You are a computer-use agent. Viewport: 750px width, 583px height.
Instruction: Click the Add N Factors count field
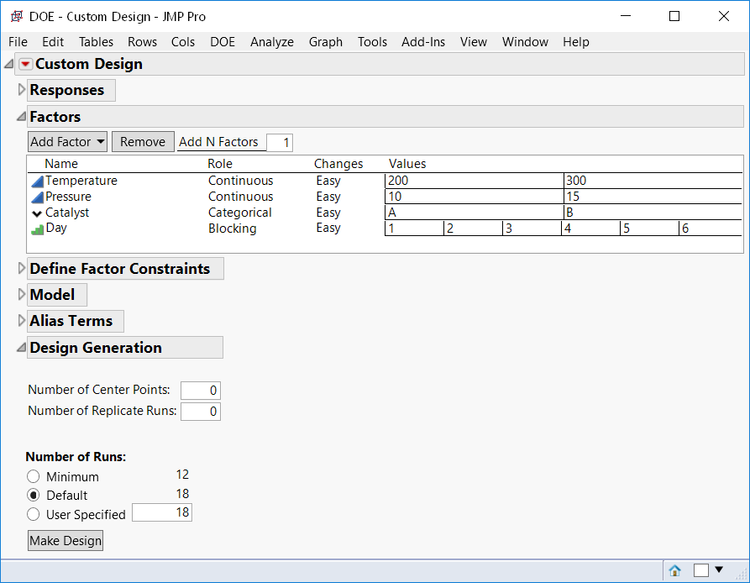279,143
